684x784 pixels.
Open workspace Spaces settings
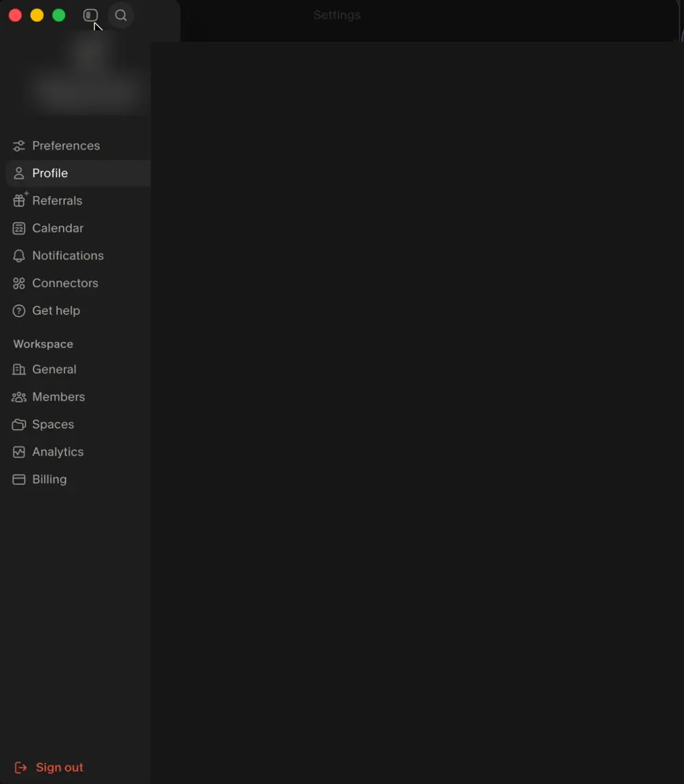[78, 424]
